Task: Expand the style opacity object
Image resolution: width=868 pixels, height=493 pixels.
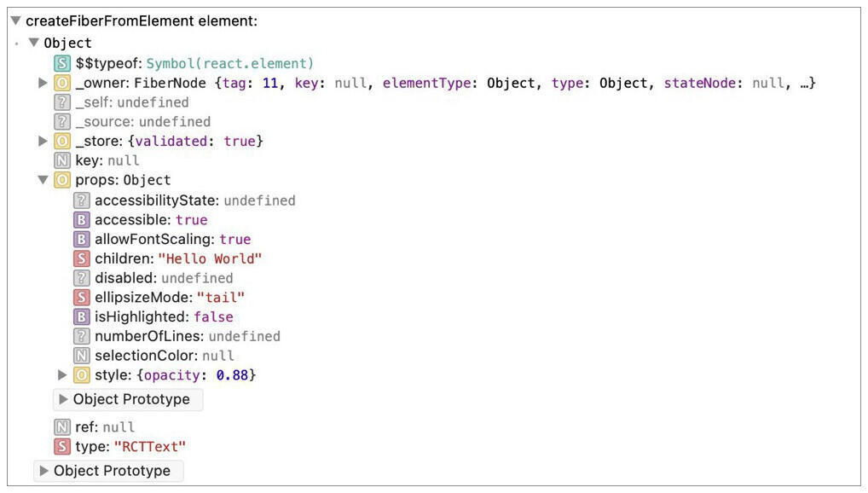Action: click(x=62, y=375)
